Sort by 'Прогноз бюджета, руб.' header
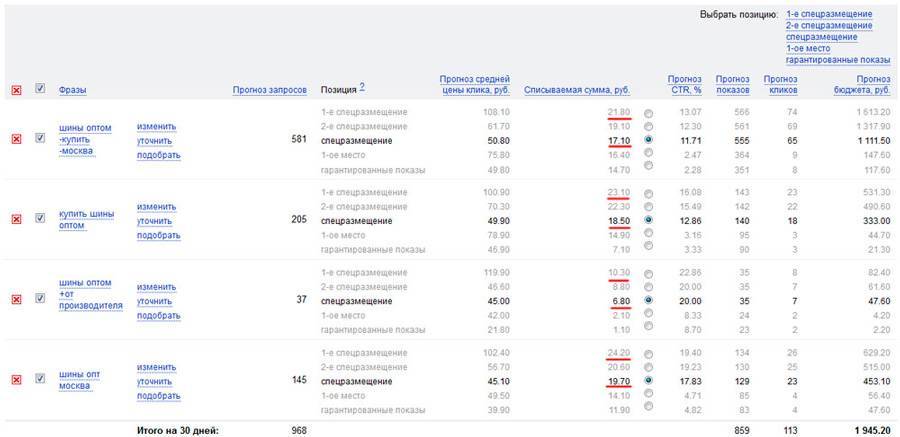This screenshot has height=437, width=900. point(862,84)
